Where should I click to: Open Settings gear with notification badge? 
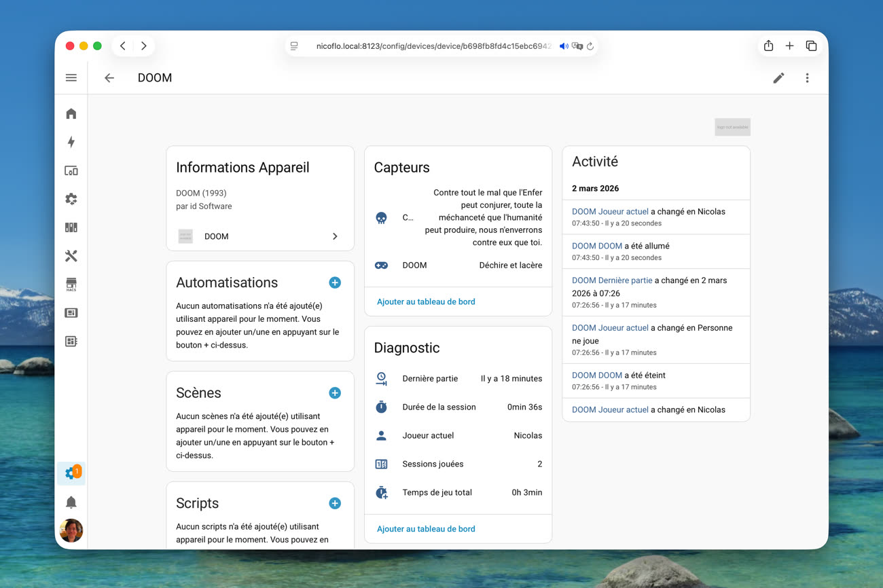pyautogui.click(x=71, y=473)
